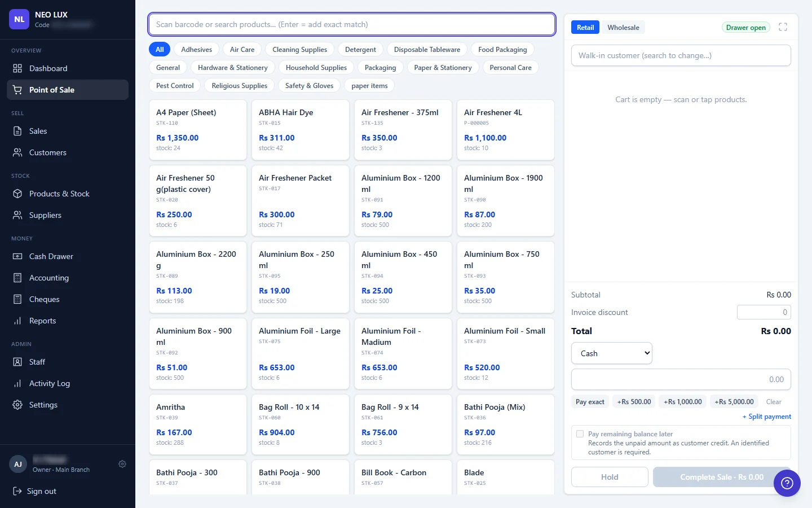This screenshot has width=812, height=508.
Task: Add Rs 500.00 to payment
Action: [634, 402]
